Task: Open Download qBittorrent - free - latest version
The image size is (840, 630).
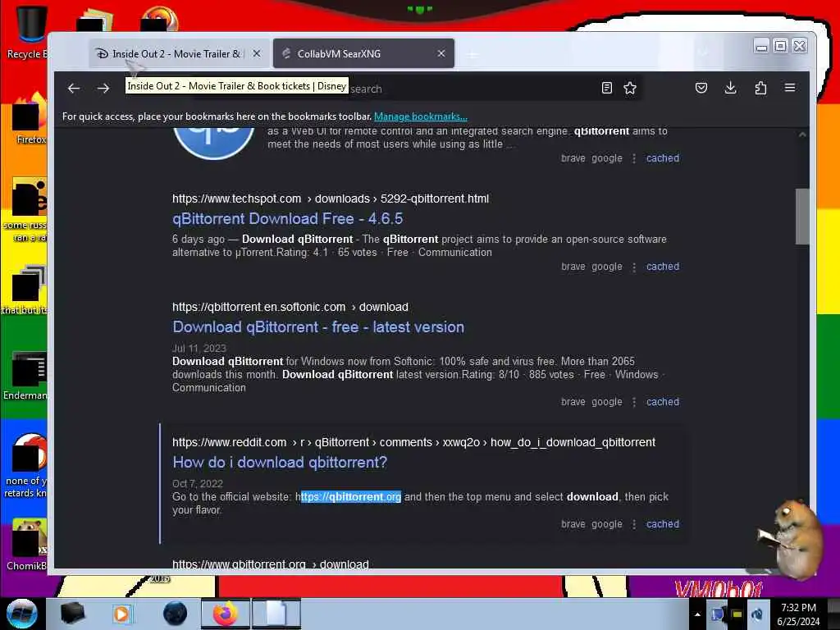Action: pos(318,326)
